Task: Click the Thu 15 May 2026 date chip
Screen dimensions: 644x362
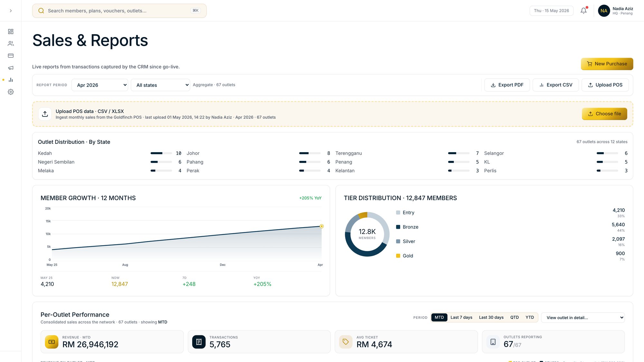Action: click(x=551, y=11)
